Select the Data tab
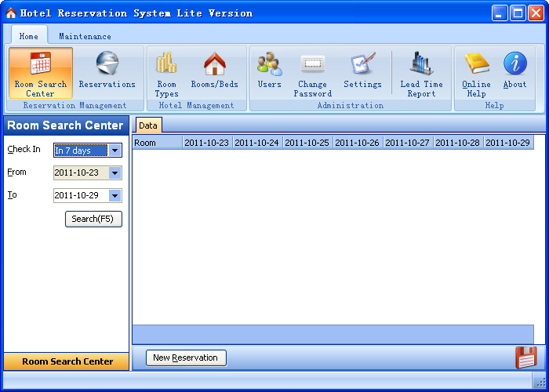Image resolution: width=549 pixels, height=392 pixels. click(x=148, y=125)
